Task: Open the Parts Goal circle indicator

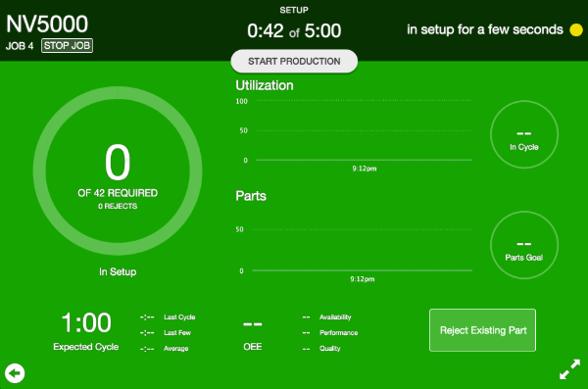Action: [x=524, y=245]
